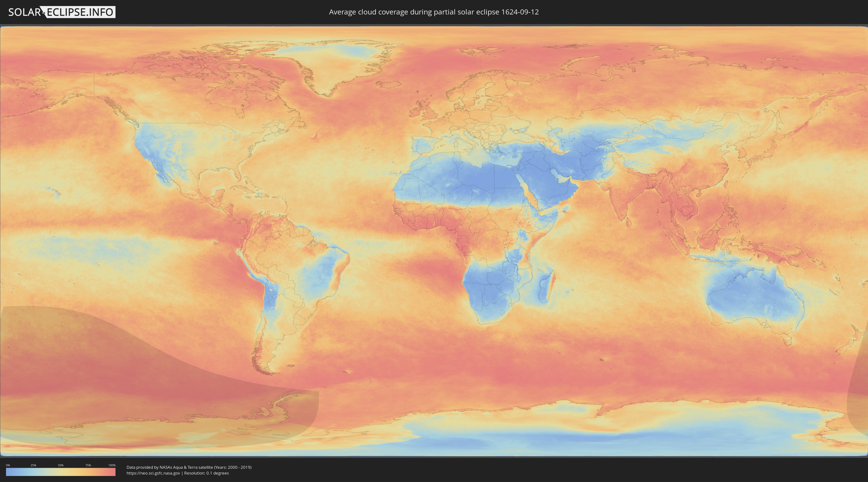
Task: Click the 0% legend label
Action: tap(8, 465)
